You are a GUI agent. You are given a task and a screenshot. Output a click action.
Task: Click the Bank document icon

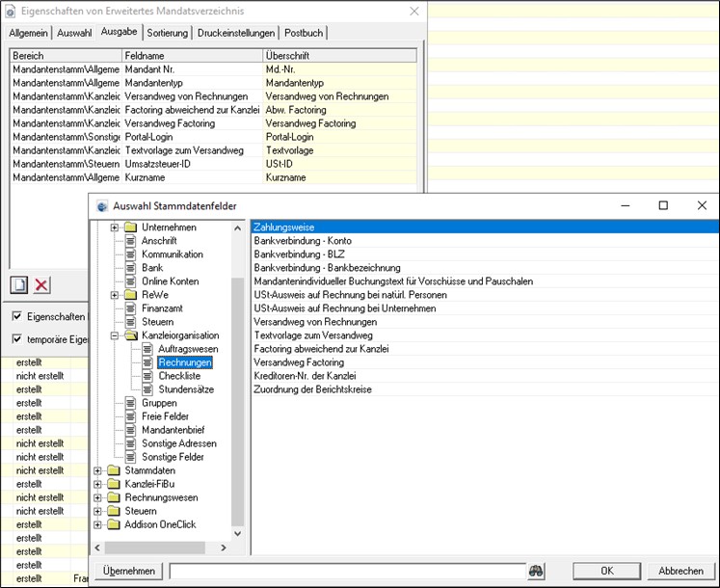(x=130, y=268)
